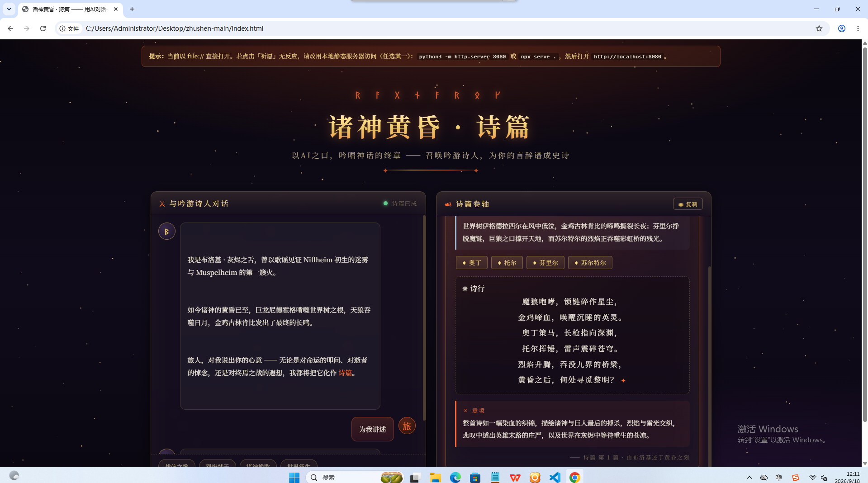Select the 芬里尔 tag chip

pyautogui.click(x=545, y=263)
